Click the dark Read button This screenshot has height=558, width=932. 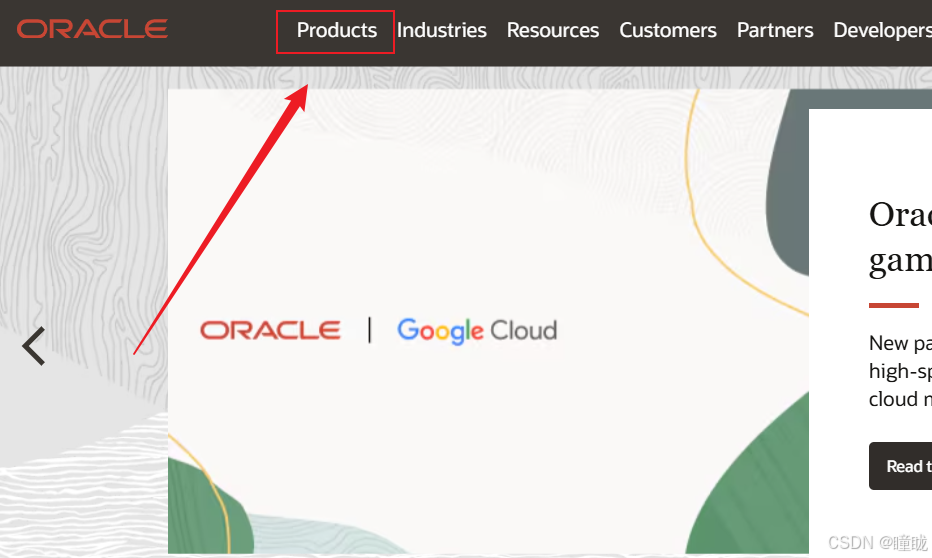900,466
